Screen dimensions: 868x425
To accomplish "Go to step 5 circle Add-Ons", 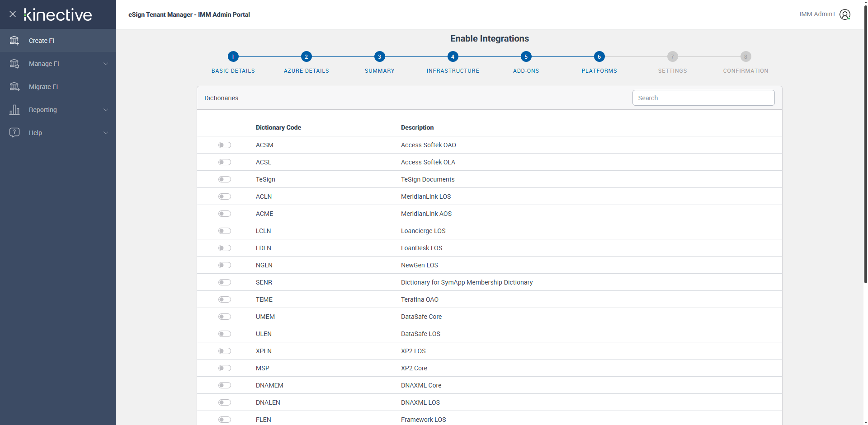I will [526, 56].
